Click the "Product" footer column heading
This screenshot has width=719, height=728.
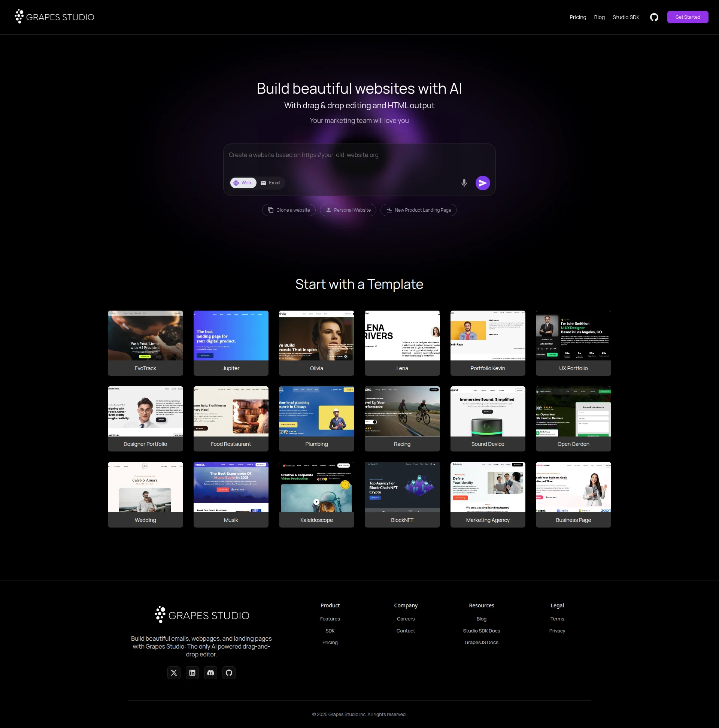pyautogui.click(x=330, y=605)
